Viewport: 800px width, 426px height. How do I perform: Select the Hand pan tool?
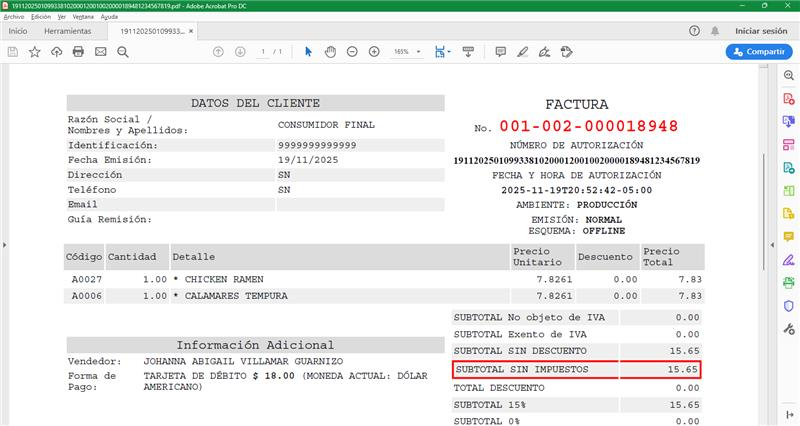coord(330,51)
